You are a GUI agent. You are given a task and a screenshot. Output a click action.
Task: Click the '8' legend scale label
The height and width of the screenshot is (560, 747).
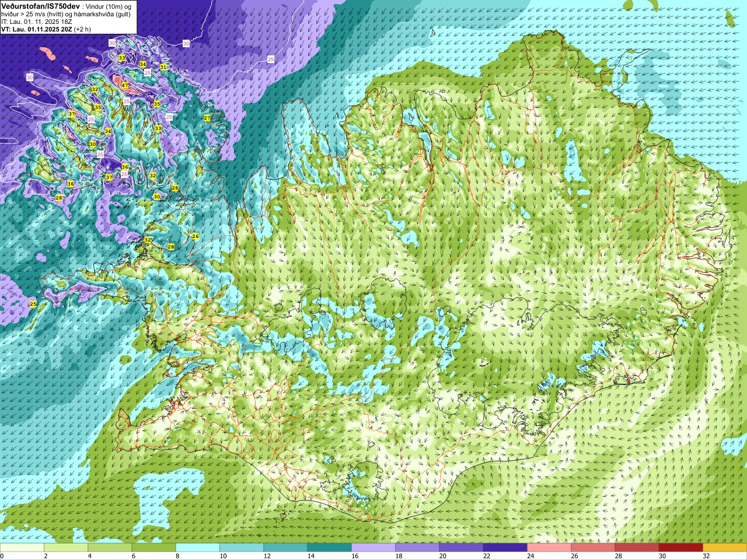(177, 556)
